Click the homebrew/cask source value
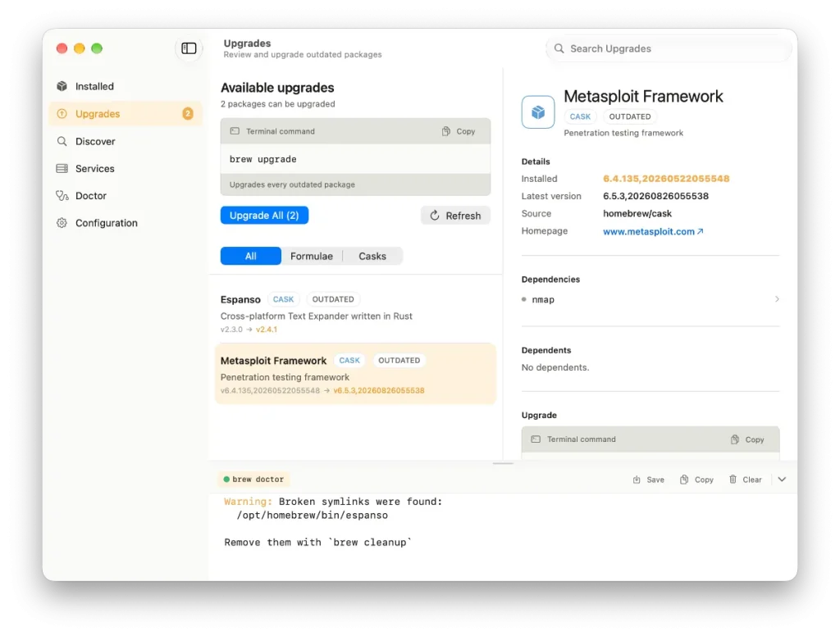Image resolution: width=840 pixels, height=637 pixels. coord(637,214)
